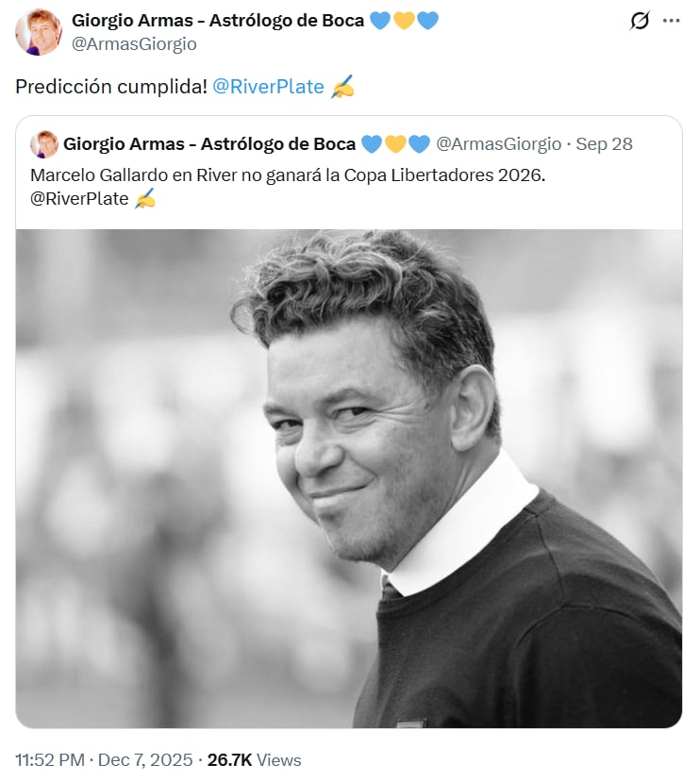Open Grok explanation for this post
This screenshot has height=781, width=700.
click(641, 19)
